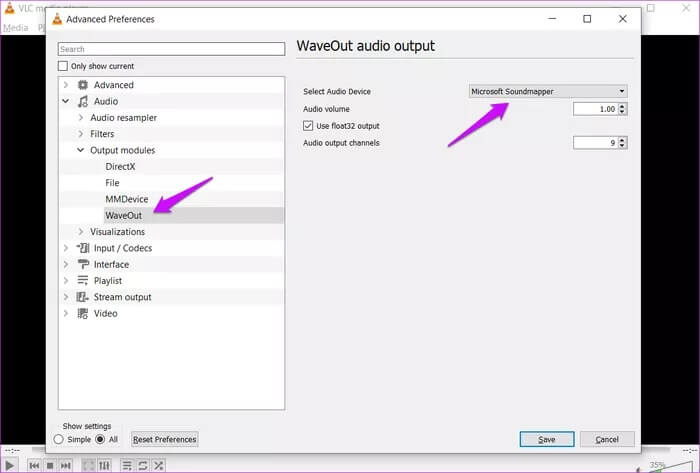Increase Audio volume stepper up arrow
Viewport: 700px width, 473px height.
pos(623,106)
